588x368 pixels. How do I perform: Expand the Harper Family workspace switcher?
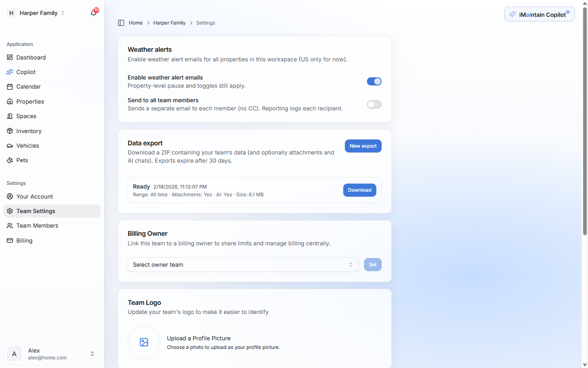click(39, 13)
